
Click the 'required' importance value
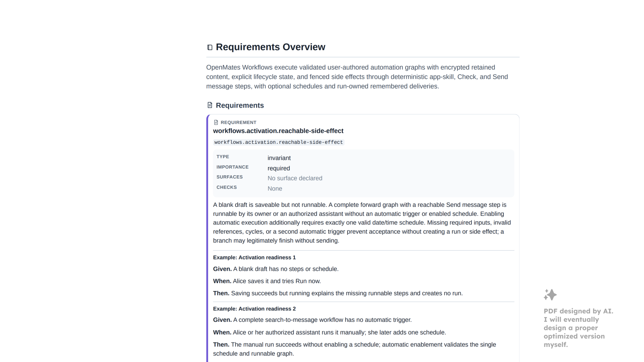279,168
